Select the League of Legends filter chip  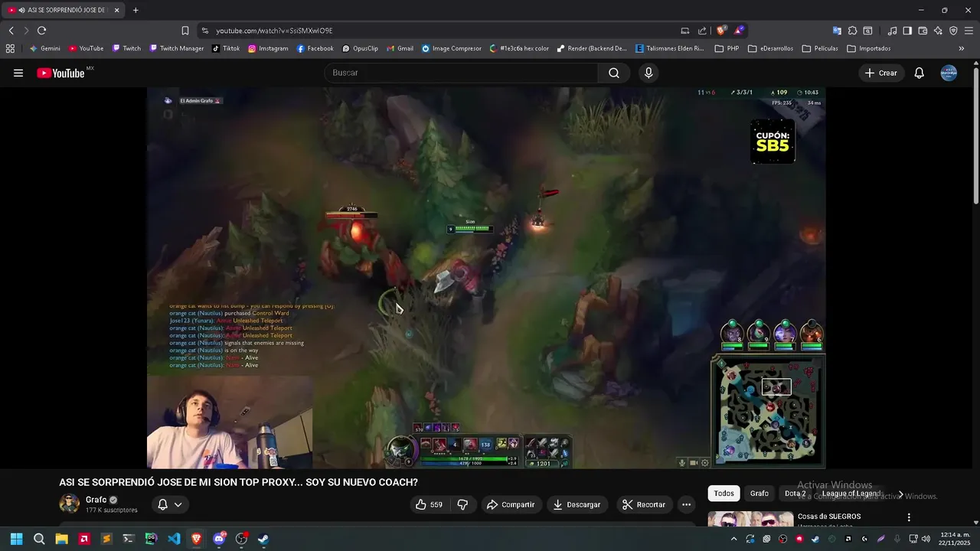click(851, 494)
